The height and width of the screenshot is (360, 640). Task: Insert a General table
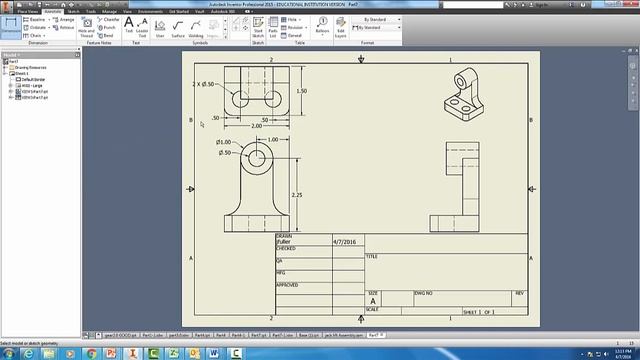pos(292,36)
